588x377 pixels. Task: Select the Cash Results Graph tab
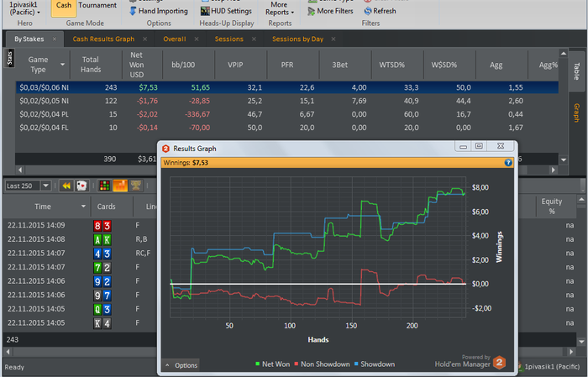(103, 39)
